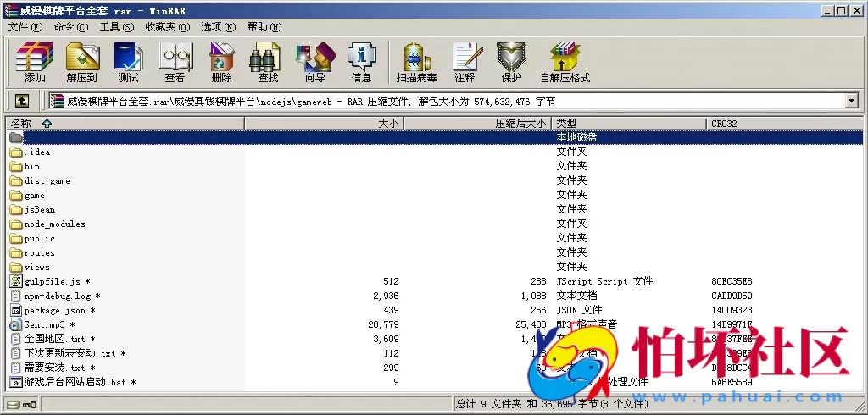Show archive 信息 (Info) icon
The image size is (868, 415).
coord(361,63)
